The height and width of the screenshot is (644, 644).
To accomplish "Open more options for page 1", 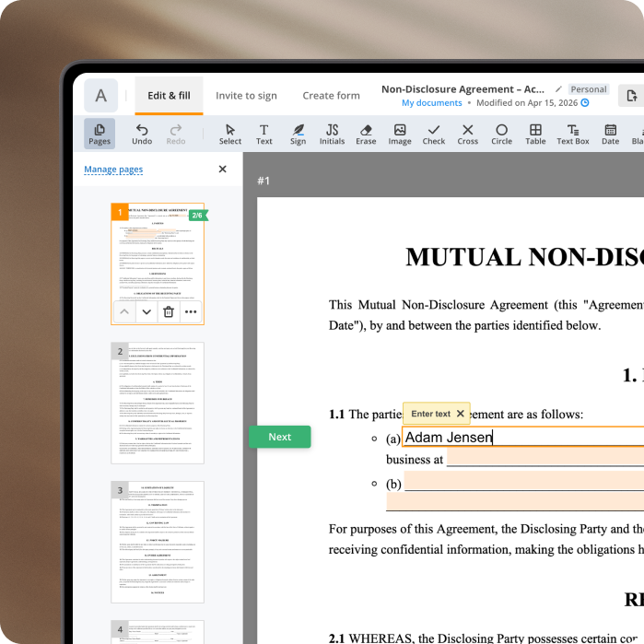I will point(191,311).
